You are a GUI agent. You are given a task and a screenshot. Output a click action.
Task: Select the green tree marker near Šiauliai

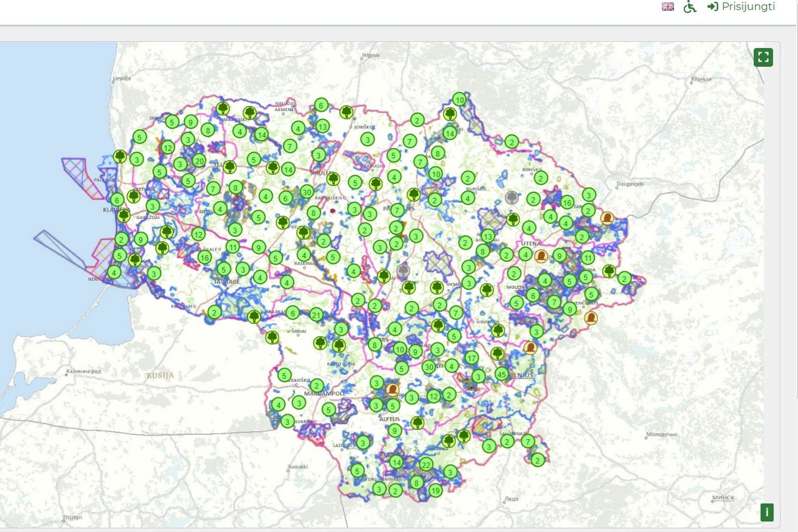pos(333,179)
